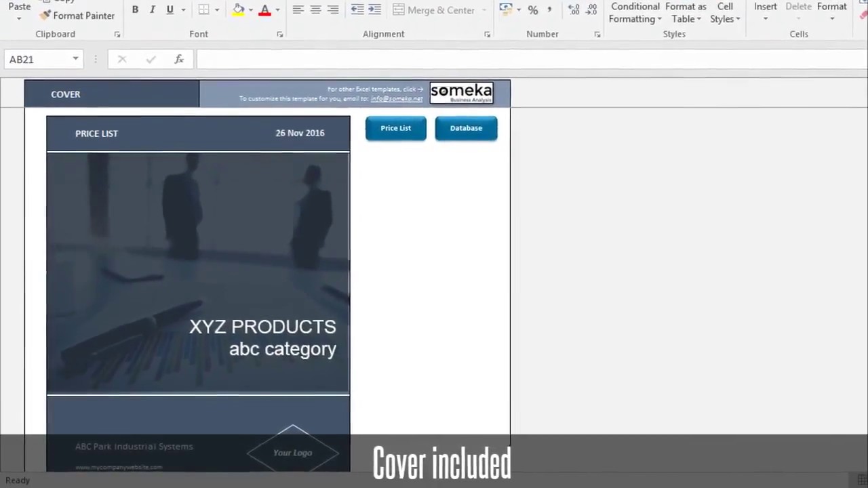Open Clipboard dialog launcher

117,35
